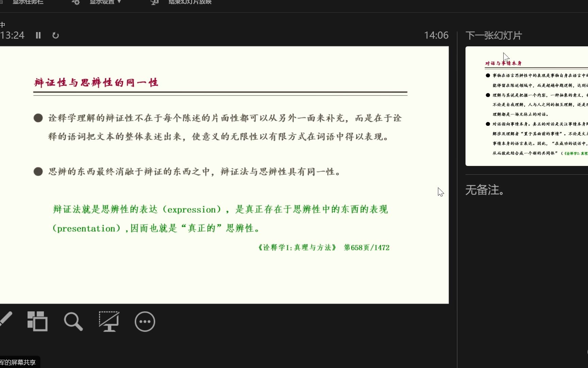Open the 显示设置 dropdown

coord(105,2)
